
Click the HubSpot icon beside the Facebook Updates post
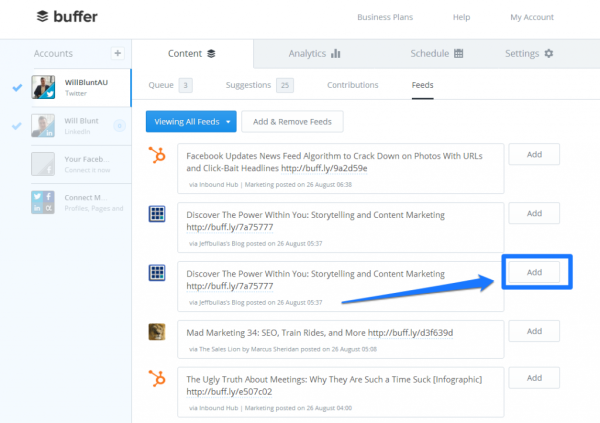tap(157, 155)
